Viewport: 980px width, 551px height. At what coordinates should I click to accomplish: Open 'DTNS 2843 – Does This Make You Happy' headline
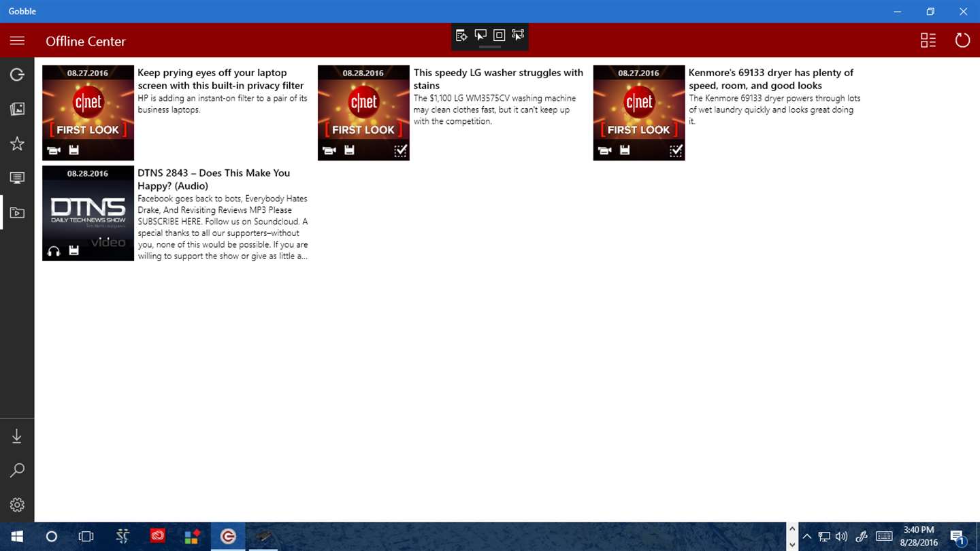(214, 179)
